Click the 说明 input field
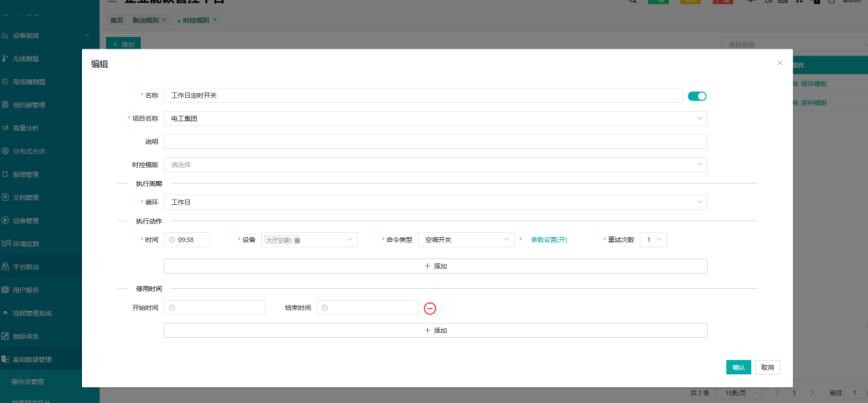The height and width of the screenshot is (403, 868). coord(435,141)
